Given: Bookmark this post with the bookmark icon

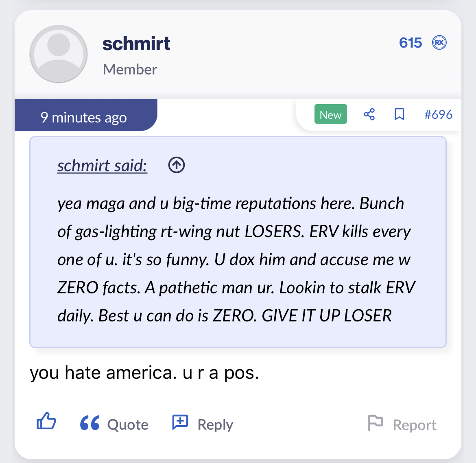Looking at the screenshot, I should (x=399, y=114).
